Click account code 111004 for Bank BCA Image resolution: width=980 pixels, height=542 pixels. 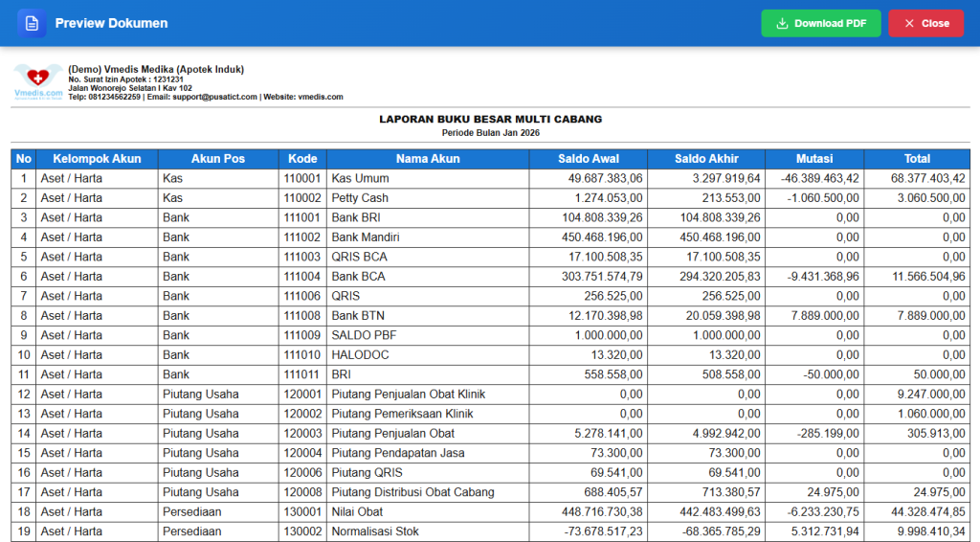[x=301, y=277]
